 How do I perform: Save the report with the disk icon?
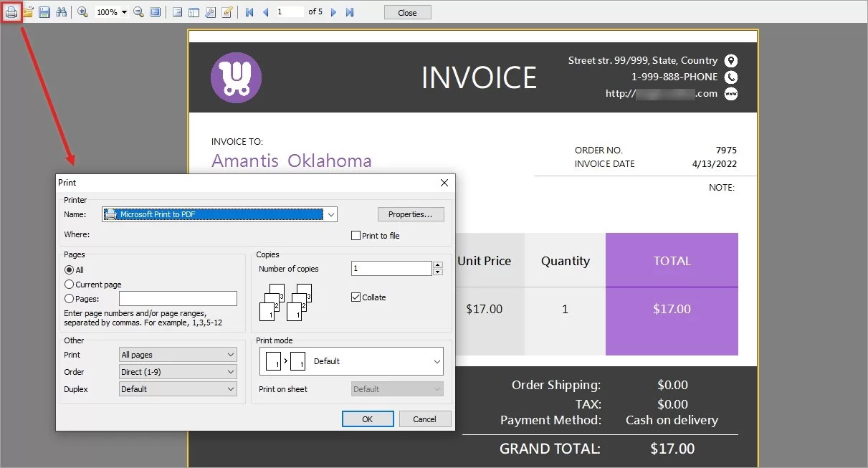click(x=44, y=11)
